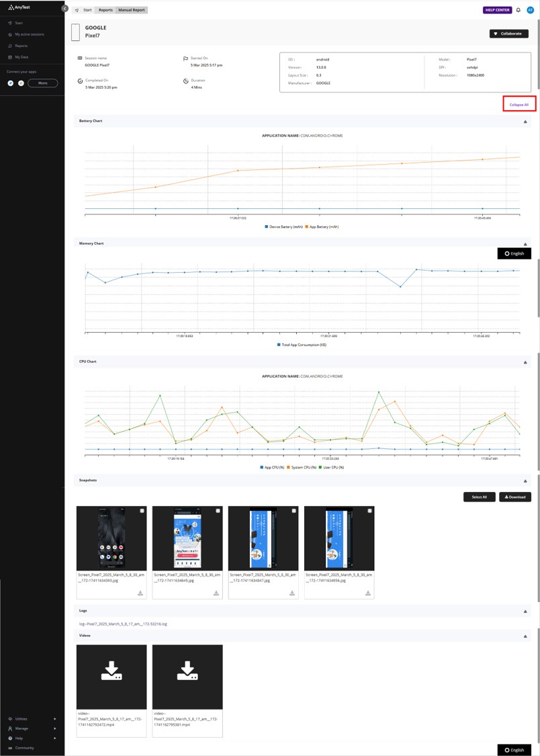This screenshot has height=756, width=540.
Task: Open the Pixel7 log file link
Action: (123, 624)
